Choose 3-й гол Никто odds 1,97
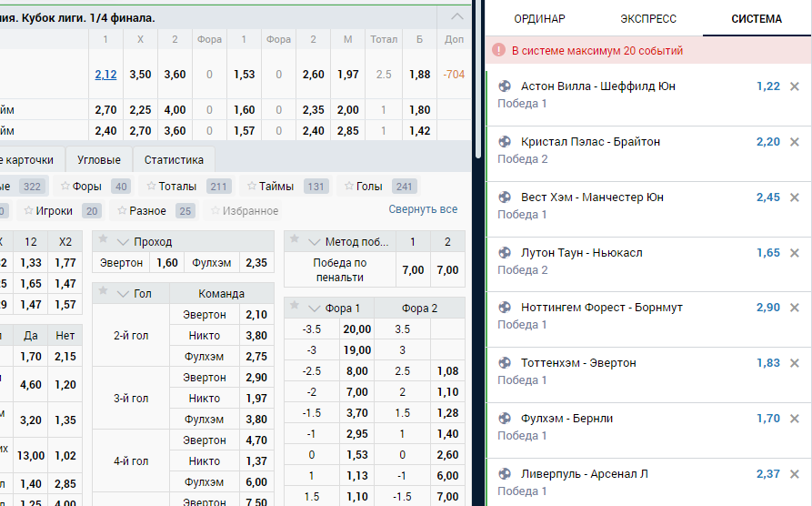812x506 pixels. (x=256, y=399)
